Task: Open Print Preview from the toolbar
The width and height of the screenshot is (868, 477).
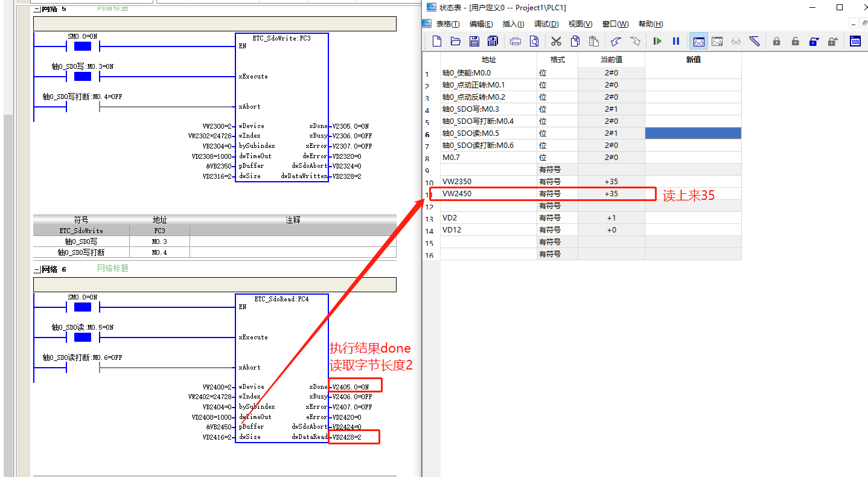Action: pos(534,41)
